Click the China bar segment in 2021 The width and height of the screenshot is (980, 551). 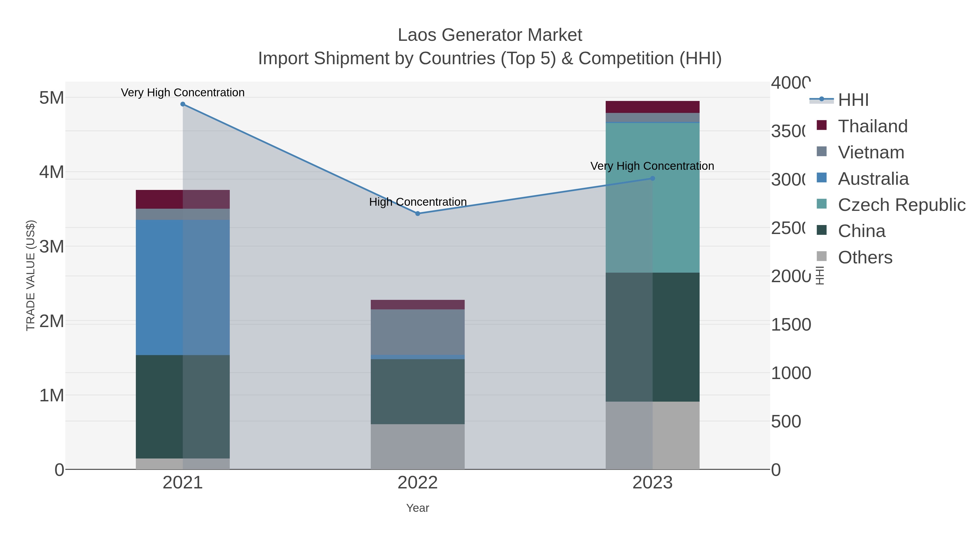click(x=183, y=407)
